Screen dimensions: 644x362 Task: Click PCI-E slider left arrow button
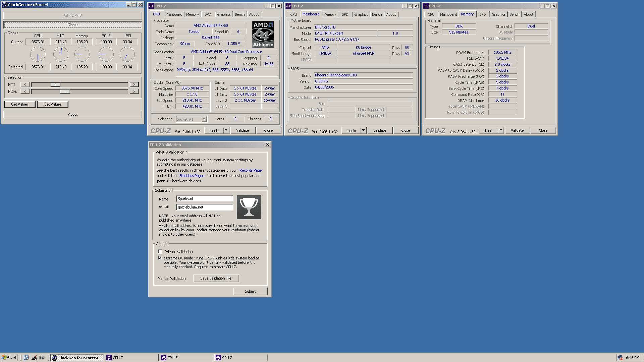pos(25,92)
